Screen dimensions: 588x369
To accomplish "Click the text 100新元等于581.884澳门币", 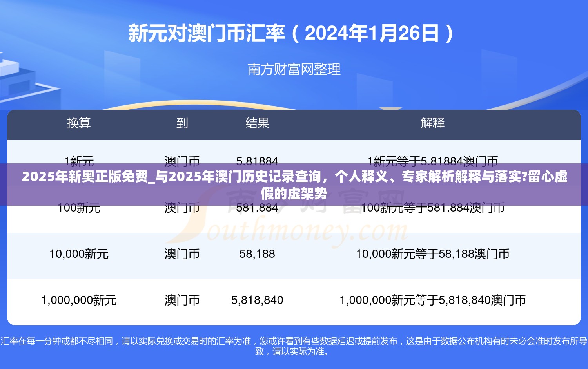I will [433, 208].
